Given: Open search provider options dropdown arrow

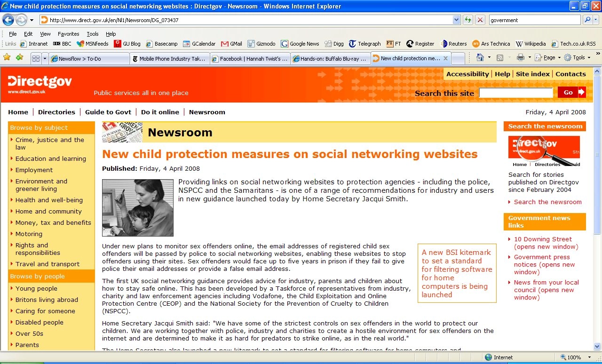Looking at the screenshot, I should point(596,20).
